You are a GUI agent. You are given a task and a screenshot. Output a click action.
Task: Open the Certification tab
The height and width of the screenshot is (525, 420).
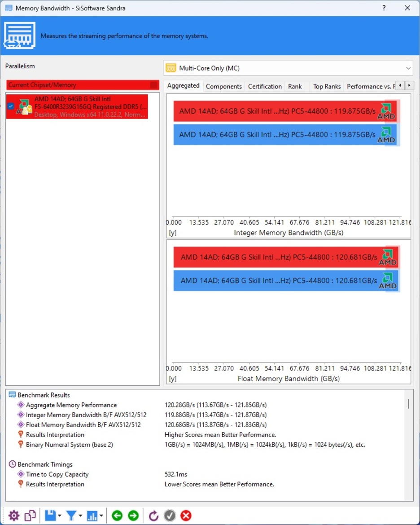click(x=265, y=86)
